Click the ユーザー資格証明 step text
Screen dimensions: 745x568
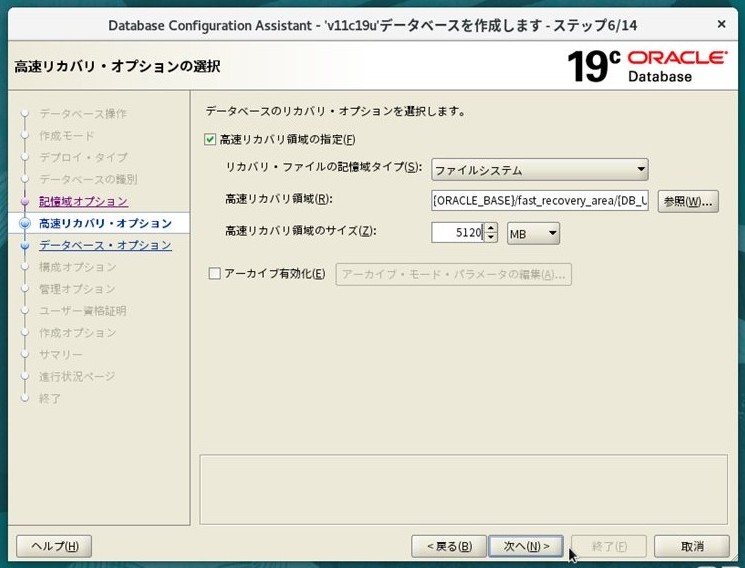tap(83, 310)
